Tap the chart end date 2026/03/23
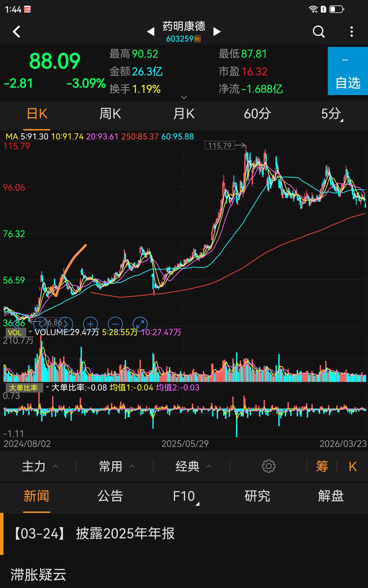The height and width of the screenshot is (588, 368). [343, 444]
